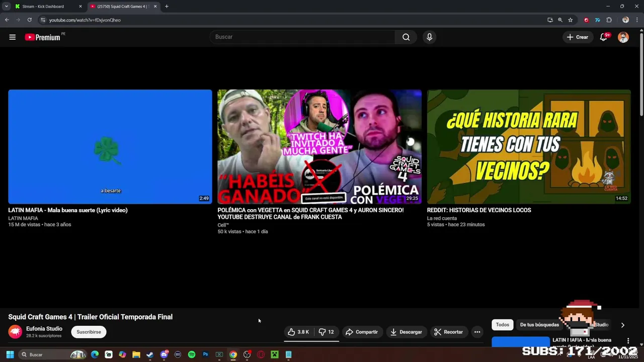The height and width of the screenshot is (362, 644).
Task: Clip the video with Recortar
Action: (449, 332)
